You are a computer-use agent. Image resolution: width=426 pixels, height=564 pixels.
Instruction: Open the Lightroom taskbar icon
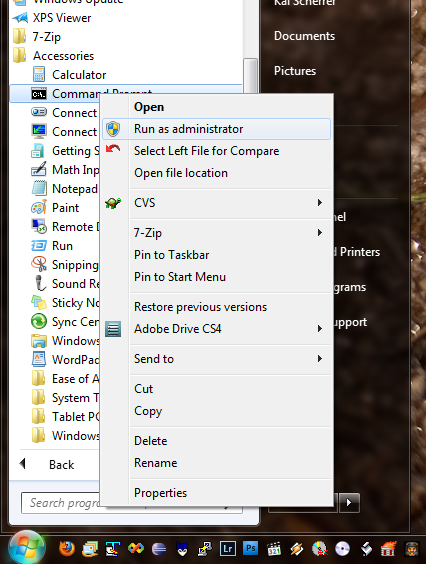tap(228, 549)
